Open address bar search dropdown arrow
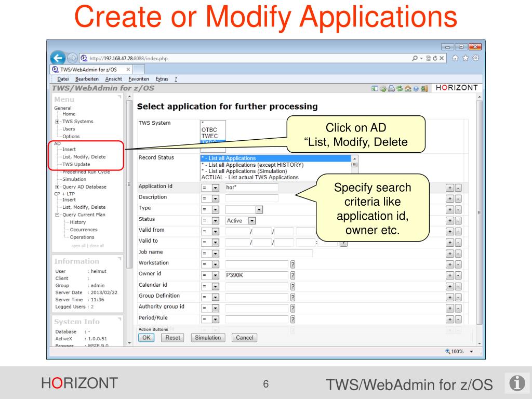The image size is (532, 399). coord(421,58)
